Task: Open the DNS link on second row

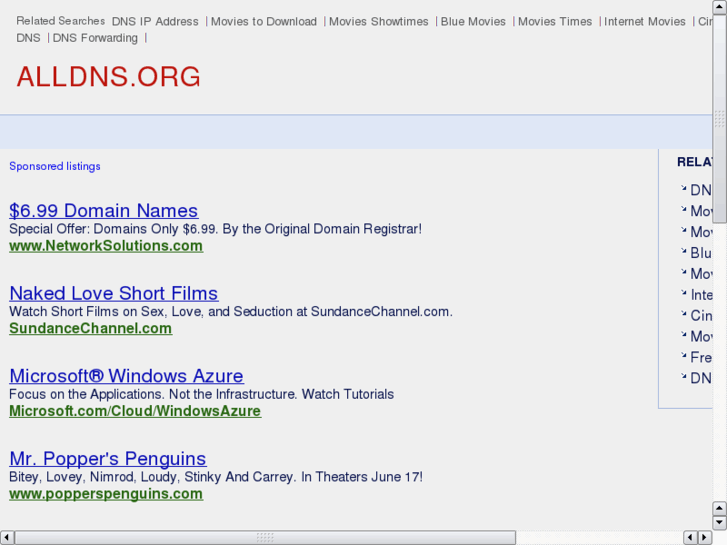Action: pos(28,38)
